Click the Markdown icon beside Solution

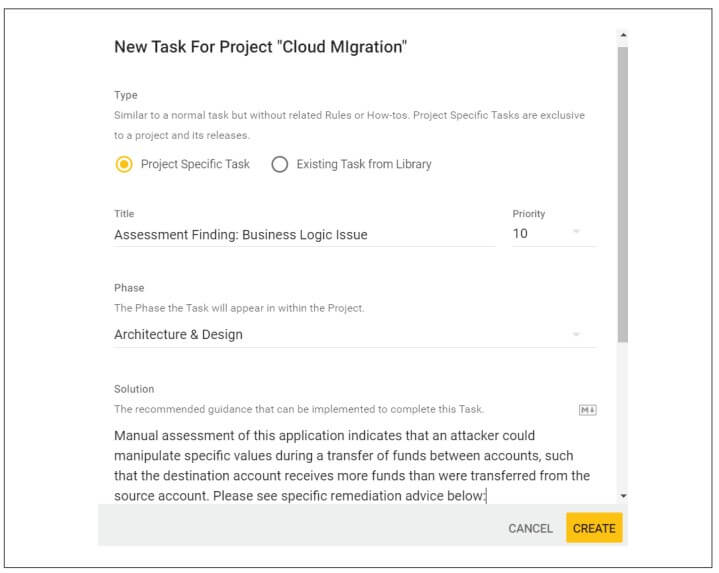[587, 410]
